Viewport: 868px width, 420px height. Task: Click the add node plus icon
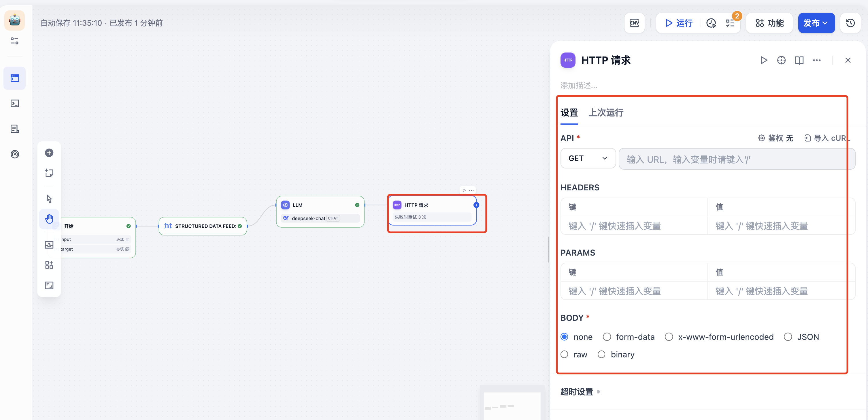click(x=49, y=153)
